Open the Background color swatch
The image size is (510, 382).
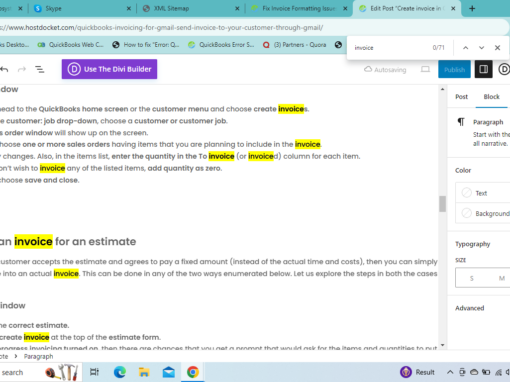483,213
